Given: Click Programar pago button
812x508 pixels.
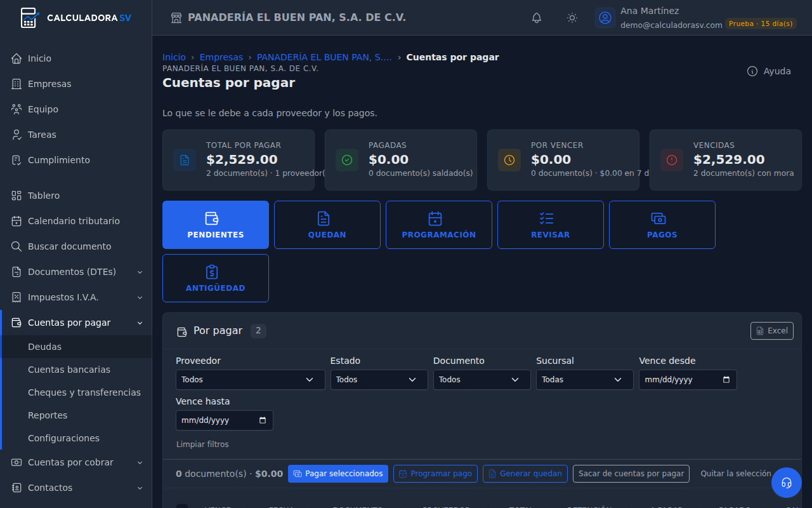Looking at the screenshot, I should [x=435, y=474].
